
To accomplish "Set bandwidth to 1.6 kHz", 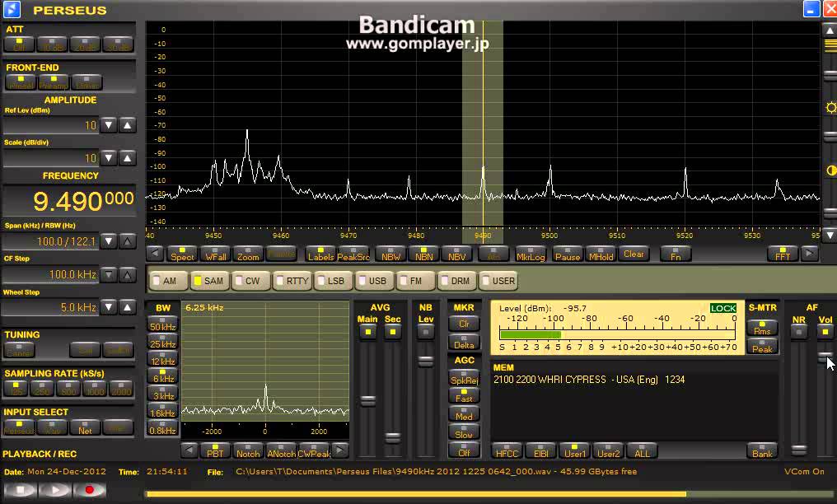I will point(163,411).
